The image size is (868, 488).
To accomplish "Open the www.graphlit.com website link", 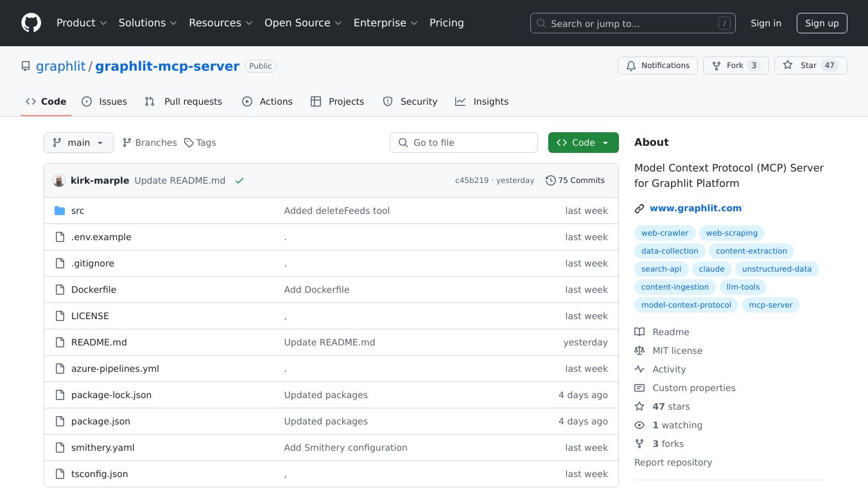I will tap(695, 208).
